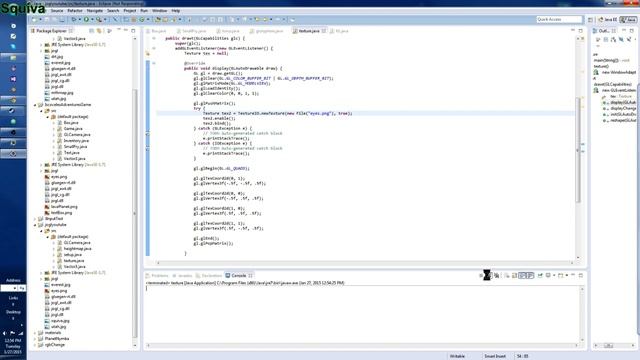The width and height of the screenshot is (640, 360).
Task: Toggle Link with Editor in Package Explorer
Action: click(99, 31)
